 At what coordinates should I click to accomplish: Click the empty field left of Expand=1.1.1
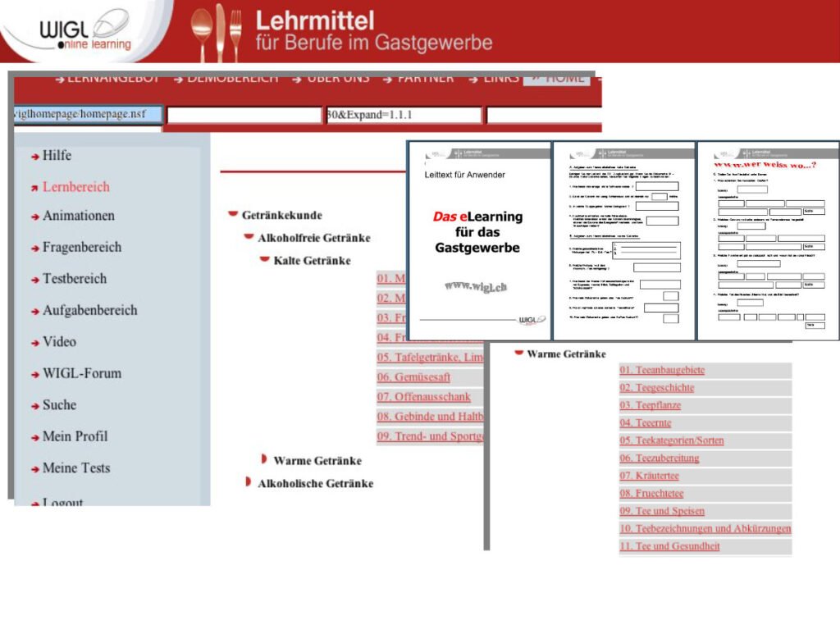(x=244, y=115)
